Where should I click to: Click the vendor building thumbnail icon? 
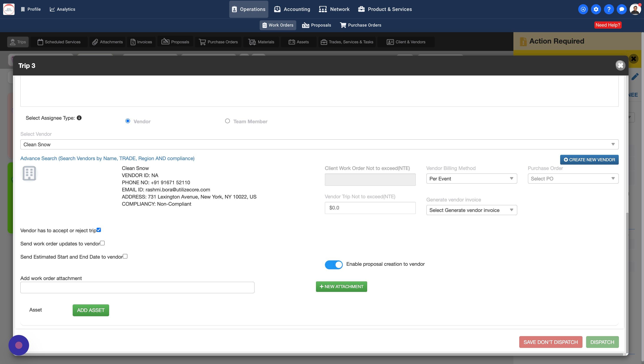(29, 173)
